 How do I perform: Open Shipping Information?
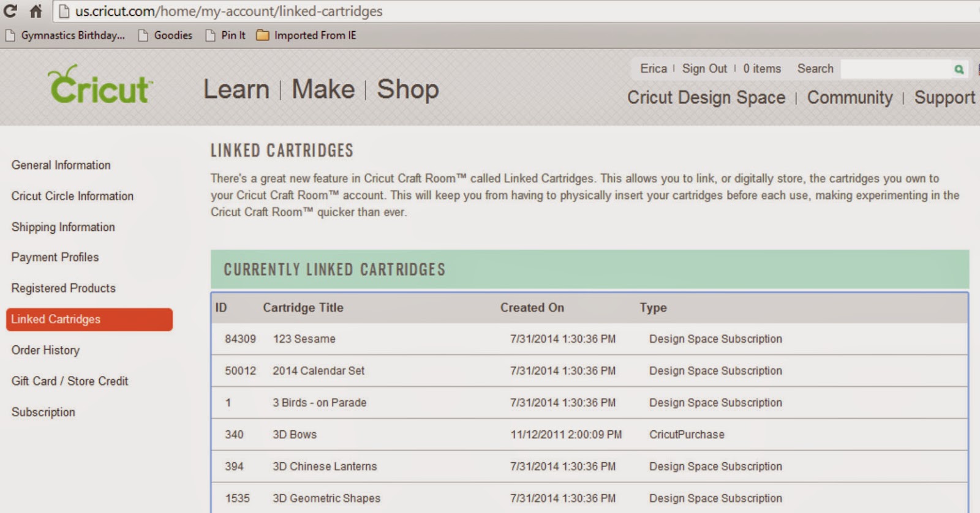pyautogui.click(x=63, y=227)
